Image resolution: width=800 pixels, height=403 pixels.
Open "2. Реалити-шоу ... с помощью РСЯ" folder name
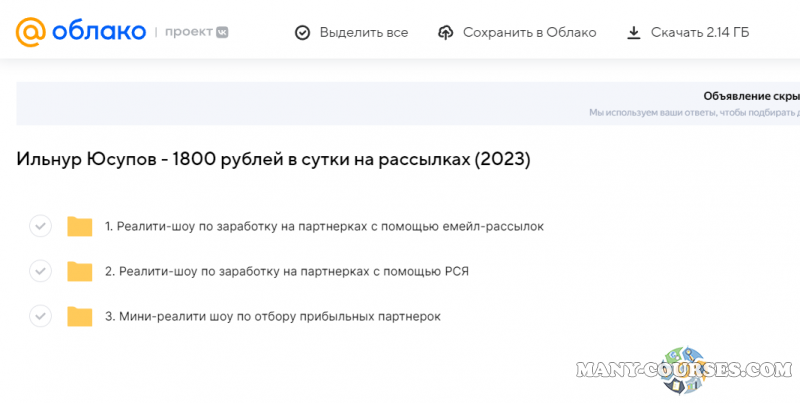tap(287, 271)
